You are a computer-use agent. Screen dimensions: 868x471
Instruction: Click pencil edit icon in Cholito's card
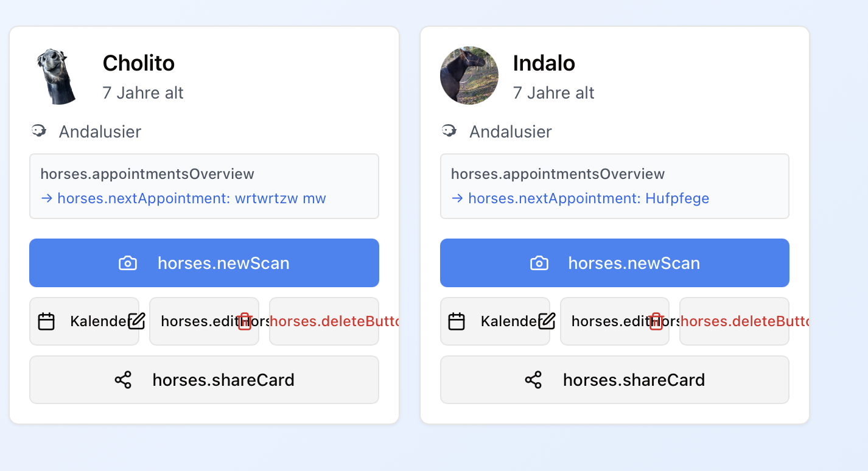point(137,321)
